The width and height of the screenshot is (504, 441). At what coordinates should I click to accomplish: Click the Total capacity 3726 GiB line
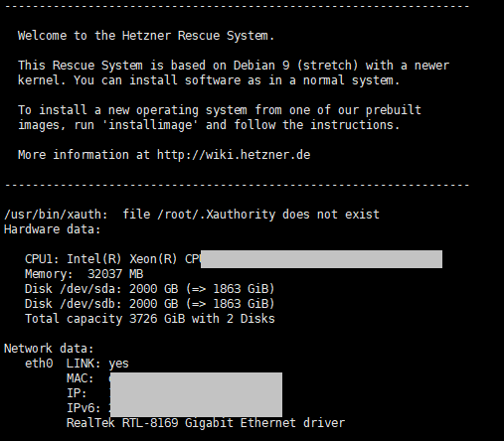150,319
